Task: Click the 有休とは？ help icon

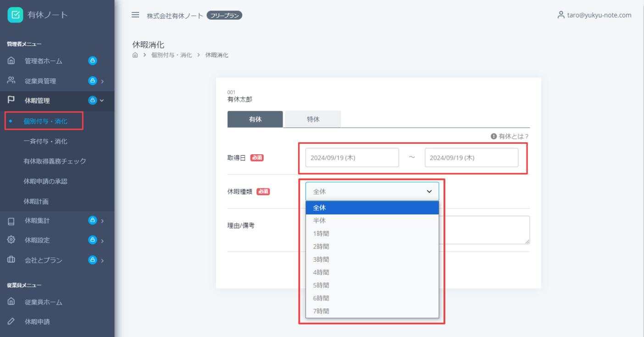Action: pyautogui.click(x=494, y=136)
